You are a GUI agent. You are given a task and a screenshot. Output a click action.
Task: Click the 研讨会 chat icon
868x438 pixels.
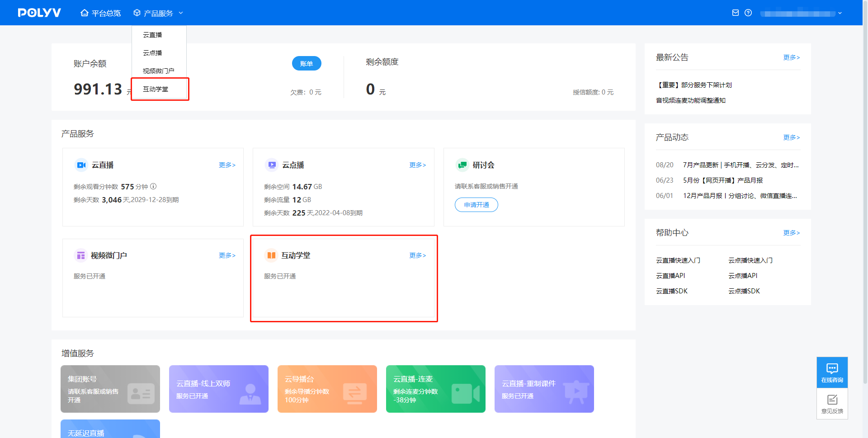[462, 165]
